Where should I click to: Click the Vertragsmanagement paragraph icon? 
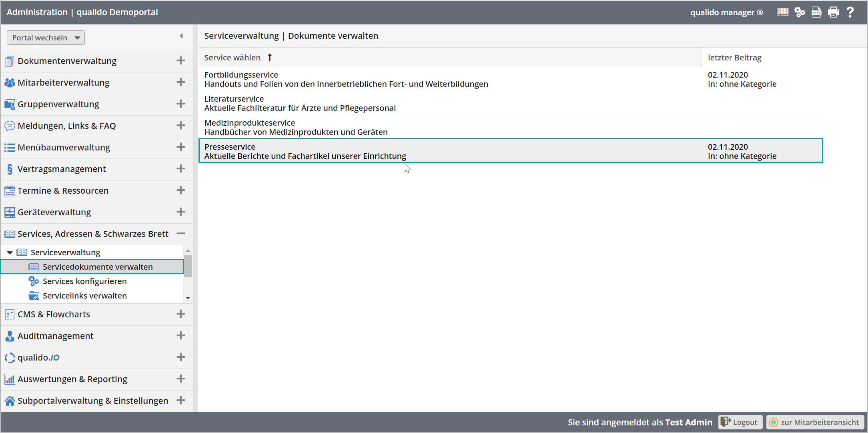pyautogui.click(x=10, y=169)
